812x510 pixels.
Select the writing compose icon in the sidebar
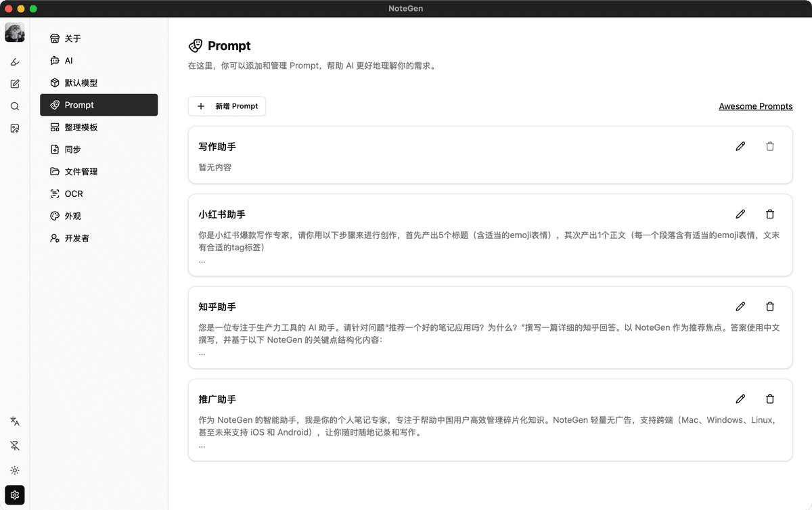tap(15, 83)
